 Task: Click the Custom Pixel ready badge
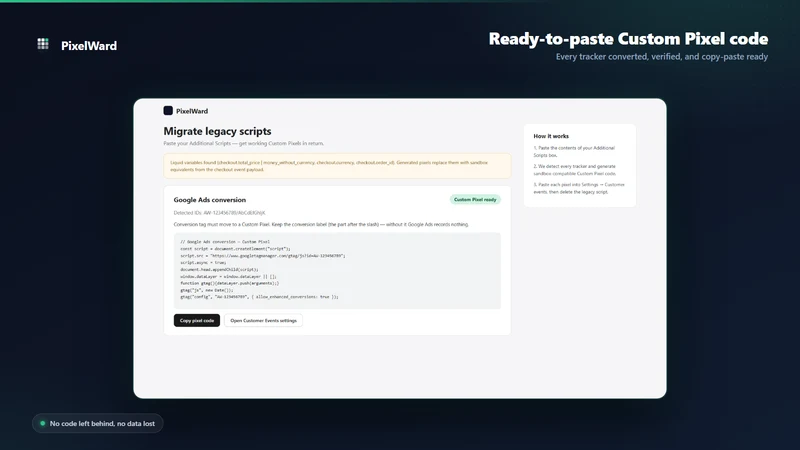point(475,199)
